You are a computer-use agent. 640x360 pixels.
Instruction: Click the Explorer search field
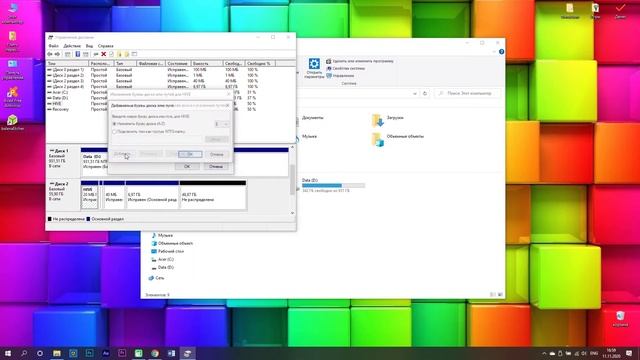468,93
